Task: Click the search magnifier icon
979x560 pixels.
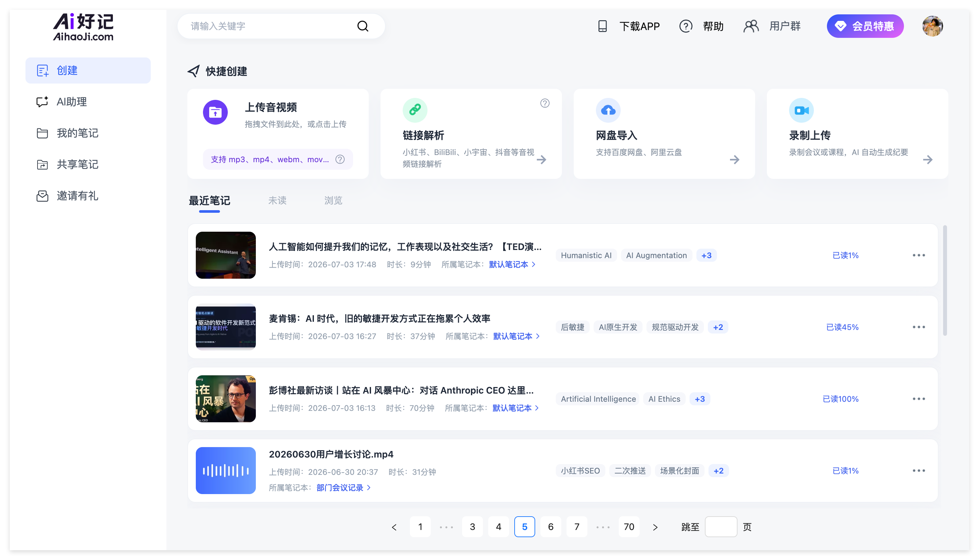Action: point(363,26)
